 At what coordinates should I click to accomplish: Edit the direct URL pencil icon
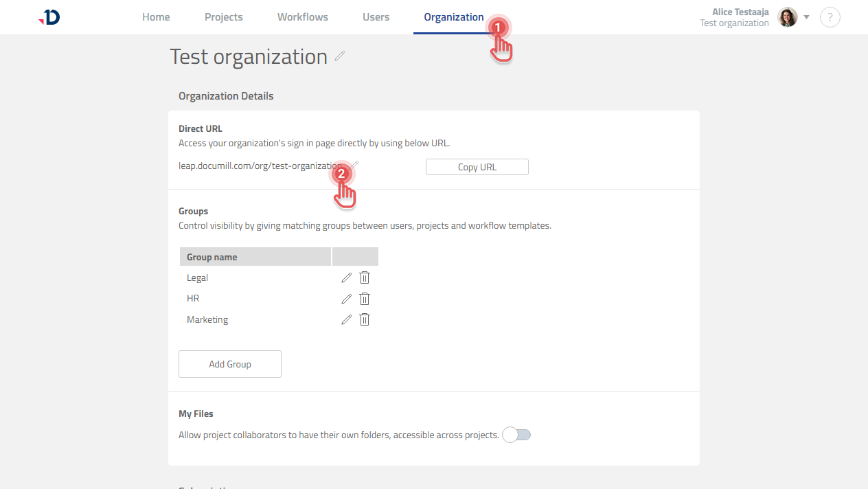355,165
